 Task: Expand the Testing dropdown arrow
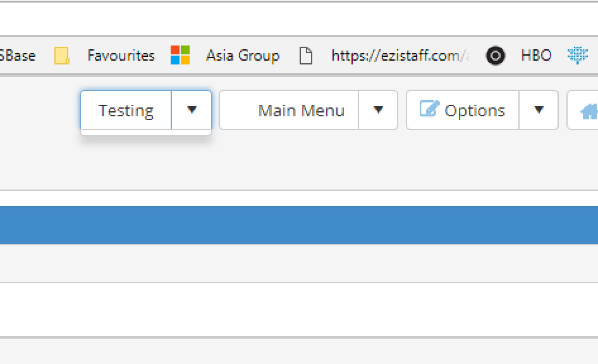[192, 110]
